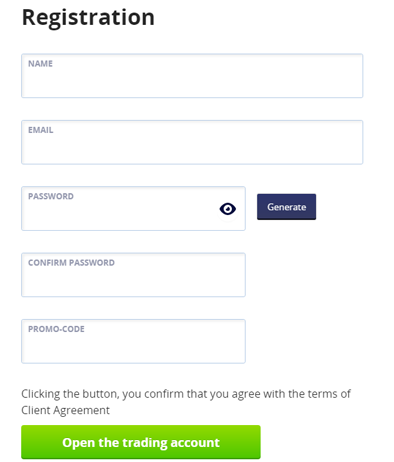The height and width of the screenshot is (462, 394).
Task: Toggle password visibility with the eye icon
Action: click(x=228, y=209)
